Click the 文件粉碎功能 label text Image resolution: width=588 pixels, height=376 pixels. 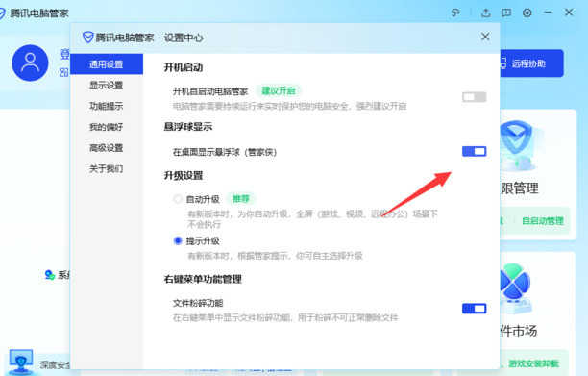click(198, 303)
